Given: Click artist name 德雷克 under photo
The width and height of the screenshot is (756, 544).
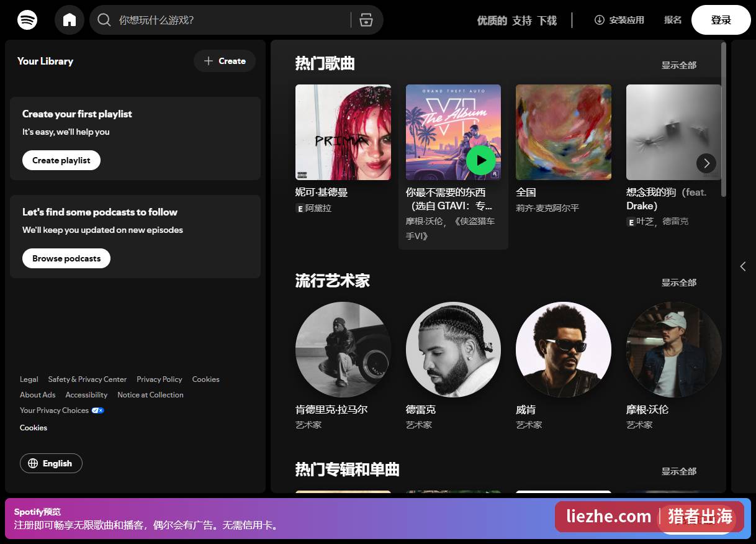Looking at the screenshot, I should click(x=421, y=410).
